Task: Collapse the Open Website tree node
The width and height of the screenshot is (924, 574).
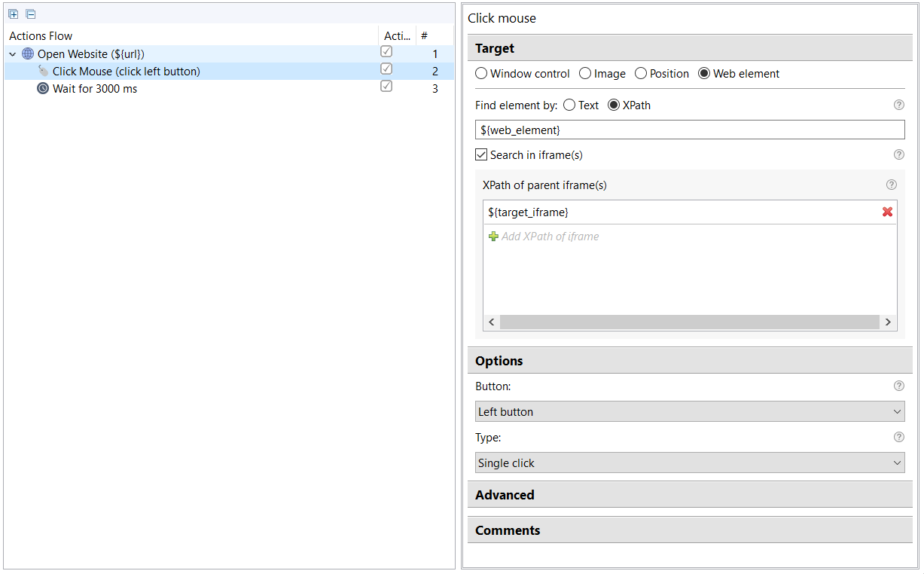Action: (x=13, y=54)
